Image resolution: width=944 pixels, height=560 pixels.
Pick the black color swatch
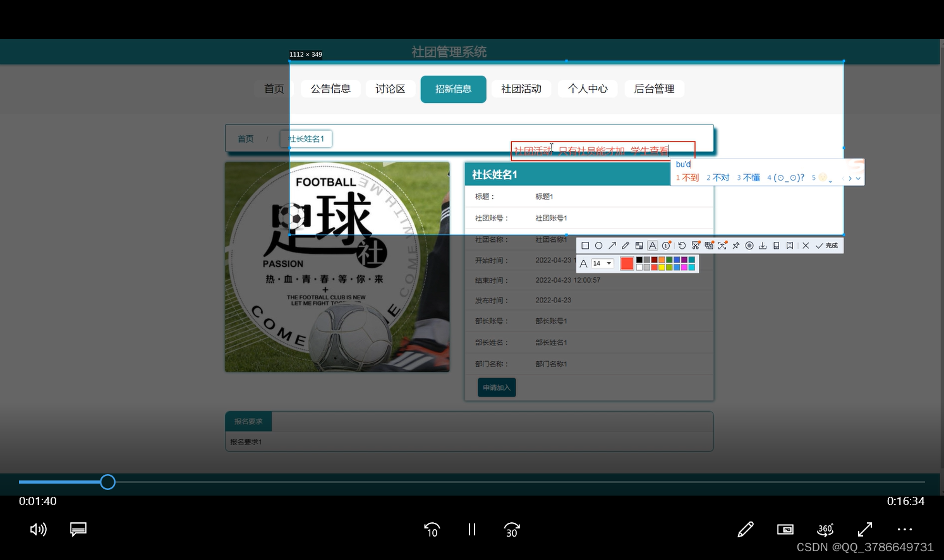(639, 259)
